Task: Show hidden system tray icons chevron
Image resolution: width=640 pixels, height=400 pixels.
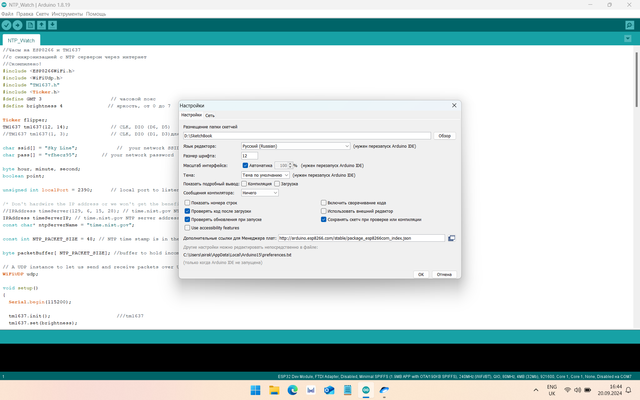Action: click(536, 391)
